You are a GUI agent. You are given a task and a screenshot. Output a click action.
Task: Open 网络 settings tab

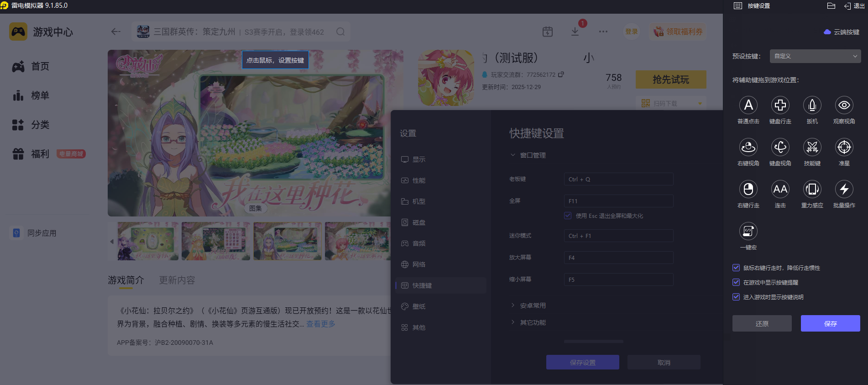440,264
